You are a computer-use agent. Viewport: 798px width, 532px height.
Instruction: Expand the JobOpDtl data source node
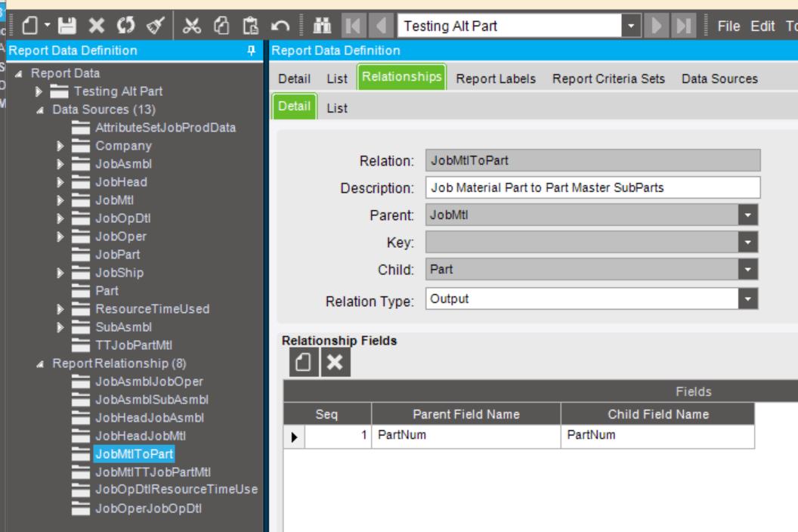click(x=60, y=218)
